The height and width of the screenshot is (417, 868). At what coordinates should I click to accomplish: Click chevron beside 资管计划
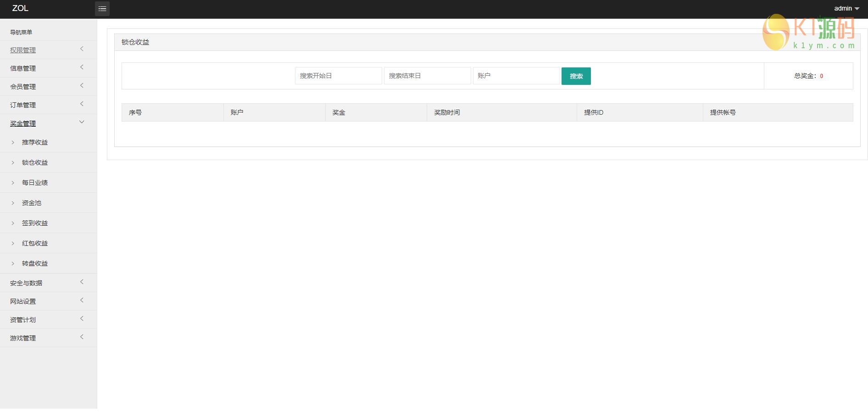pos(82,318)
